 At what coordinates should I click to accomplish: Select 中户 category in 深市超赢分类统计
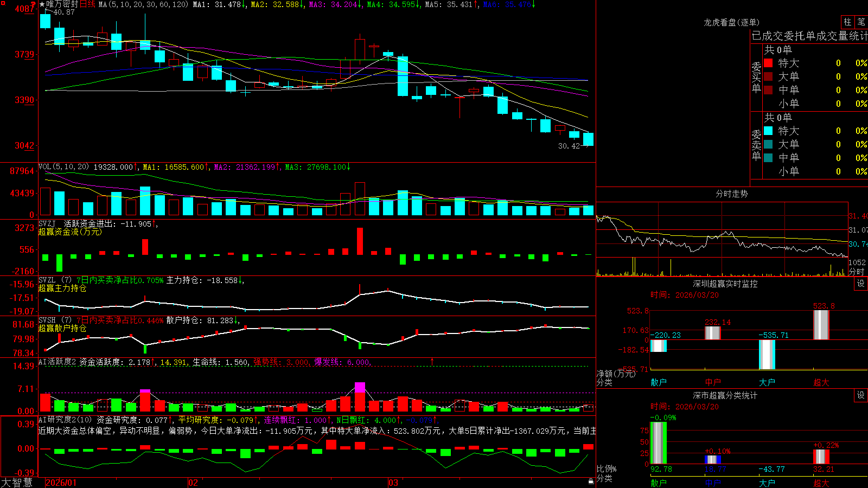[x=713, y=483]
